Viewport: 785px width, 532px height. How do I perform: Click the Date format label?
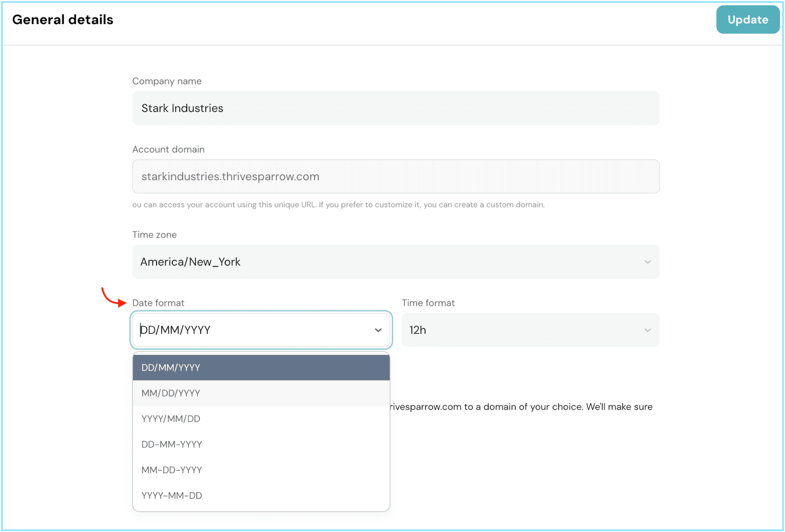[158, 303]
